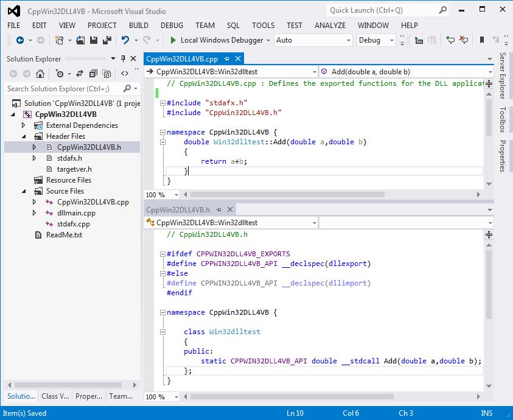Screen dimensions: 513x420
Task: Open the TOOLS menu
Action: [x=263, y=25]
